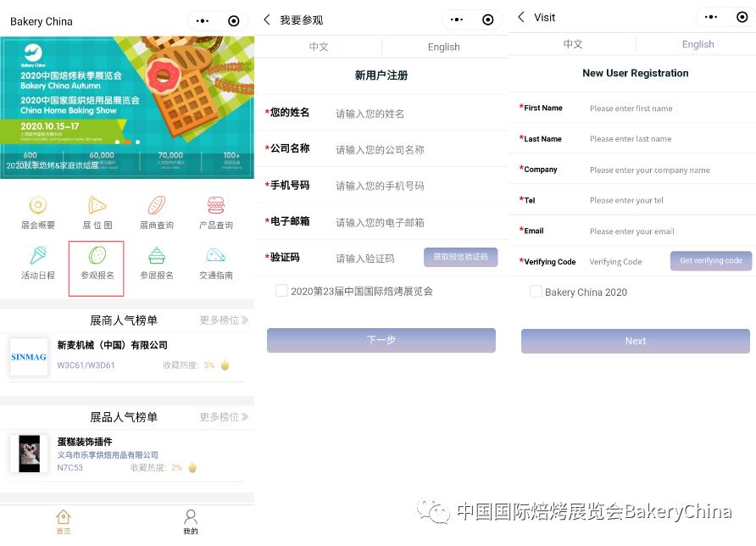This screenshot has width=756, height=546.
Task: Go back from 我要参观 page
Action: (267, 19)
